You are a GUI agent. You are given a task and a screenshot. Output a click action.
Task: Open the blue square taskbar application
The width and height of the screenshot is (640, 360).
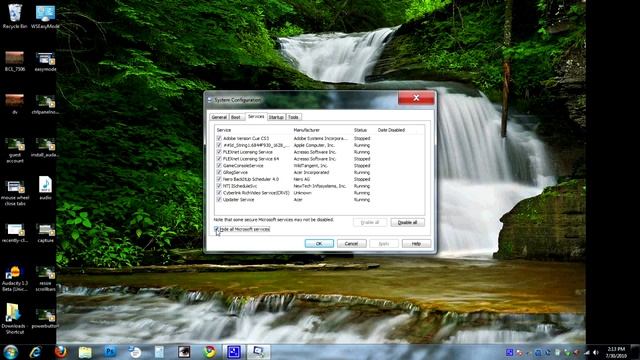(x=234, y=352)
